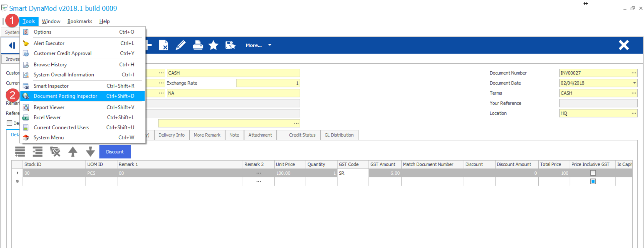The width and height of the screenshot is (644, 248).
Task: Click the application logo icon in title bar
Action: 4,8
